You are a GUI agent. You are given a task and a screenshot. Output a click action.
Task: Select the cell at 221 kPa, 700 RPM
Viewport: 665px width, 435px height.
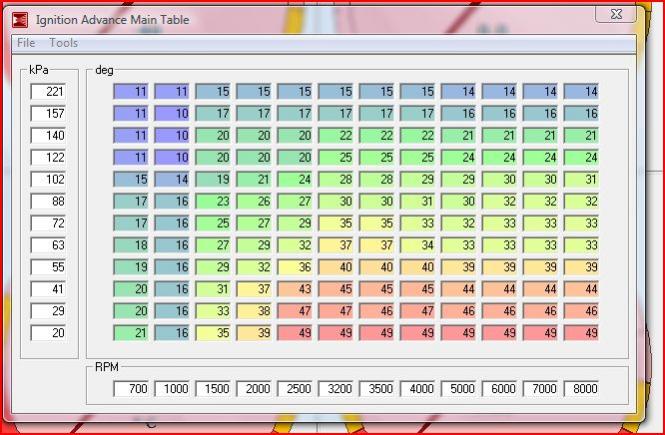click(130, 91)
